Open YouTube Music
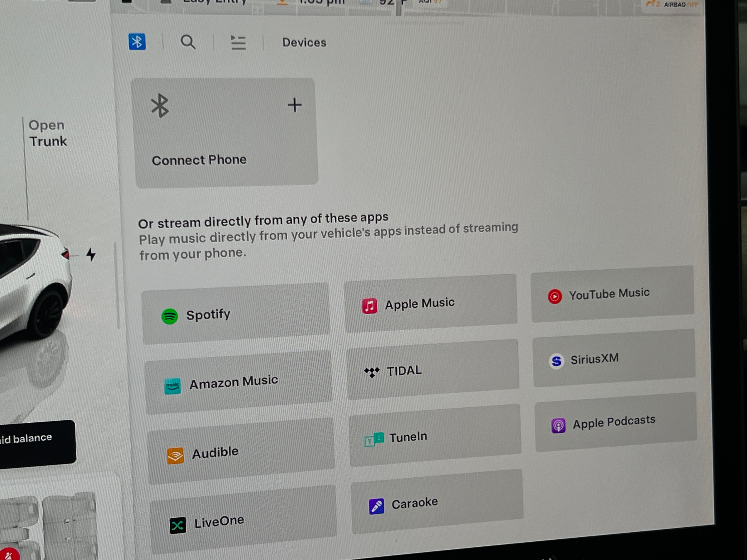 click(612, 294)
